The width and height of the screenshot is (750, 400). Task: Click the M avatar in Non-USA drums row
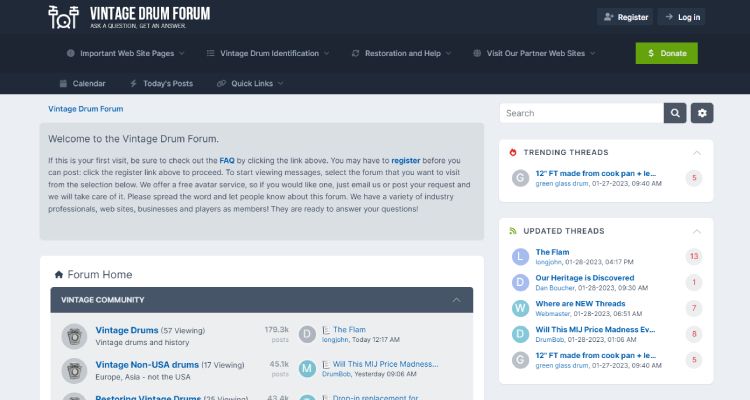307,369
